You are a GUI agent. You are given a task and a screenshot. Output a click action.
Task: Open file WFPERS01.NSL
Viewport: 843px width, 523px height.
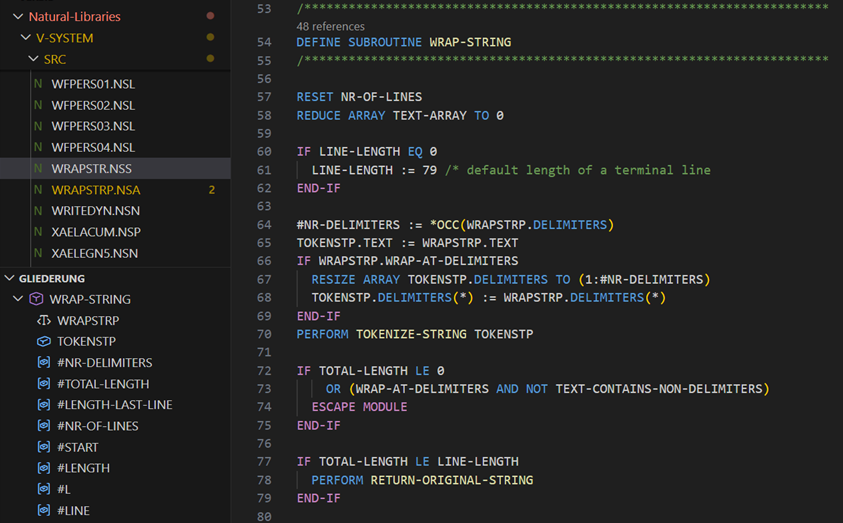coord(93,84)
